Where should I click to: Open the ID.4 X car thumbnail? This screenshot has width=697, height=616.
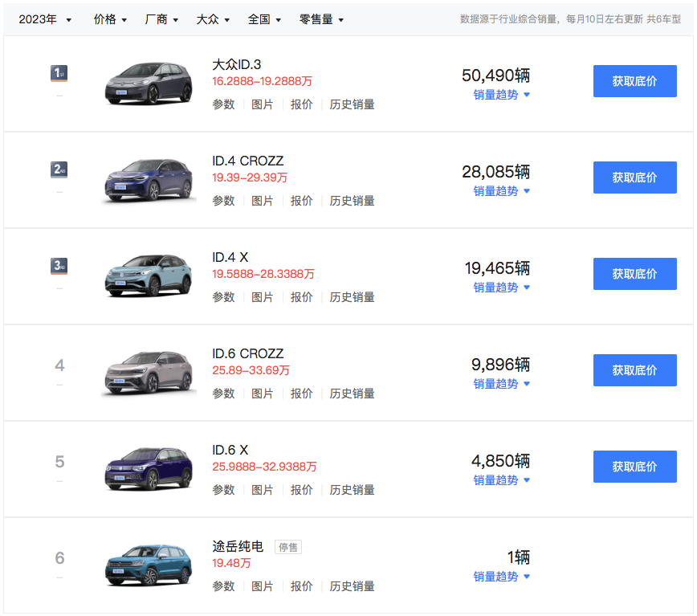(149, 275)
